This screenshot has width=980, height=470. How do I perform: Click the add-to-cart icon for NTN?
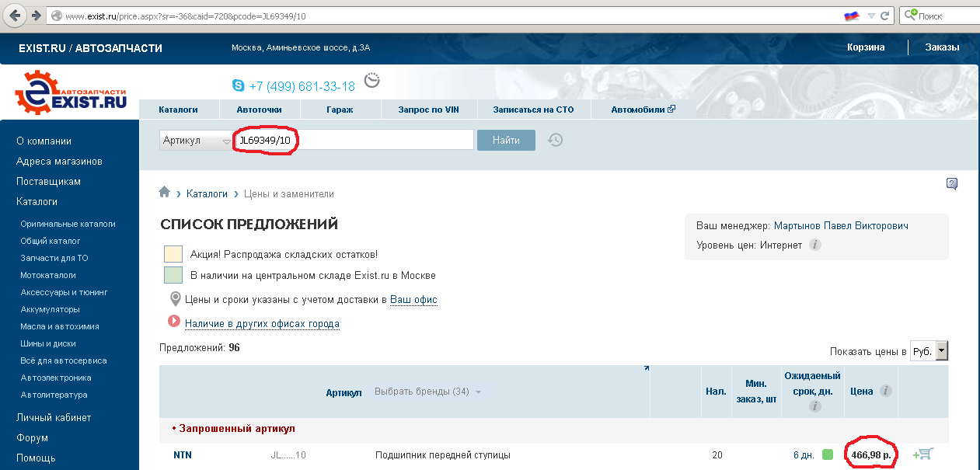[x=923, y=454]
